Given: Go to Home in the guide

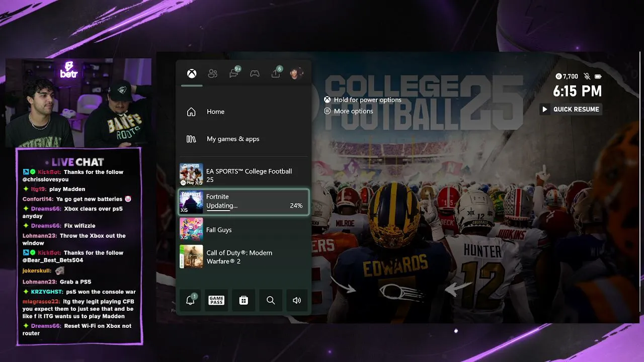Looking at the screenshot, I should tap(244, 112).
